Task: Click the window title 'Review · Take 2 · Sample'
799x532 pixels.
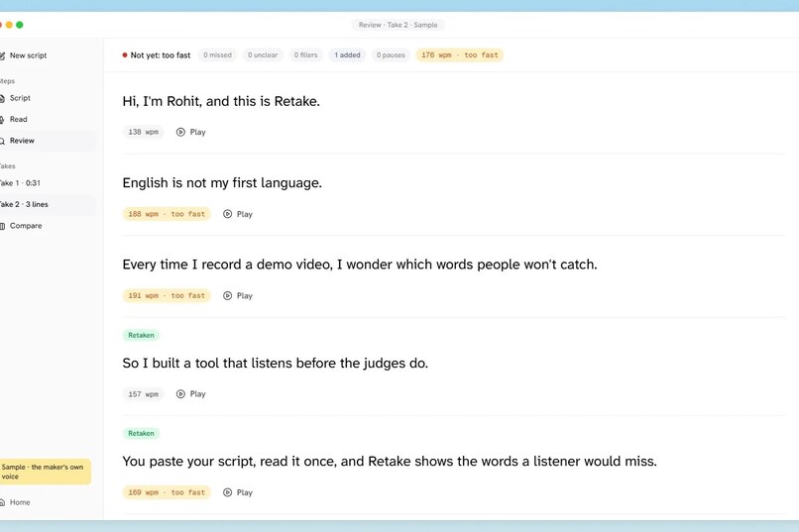Action: (x=398, y=25)
